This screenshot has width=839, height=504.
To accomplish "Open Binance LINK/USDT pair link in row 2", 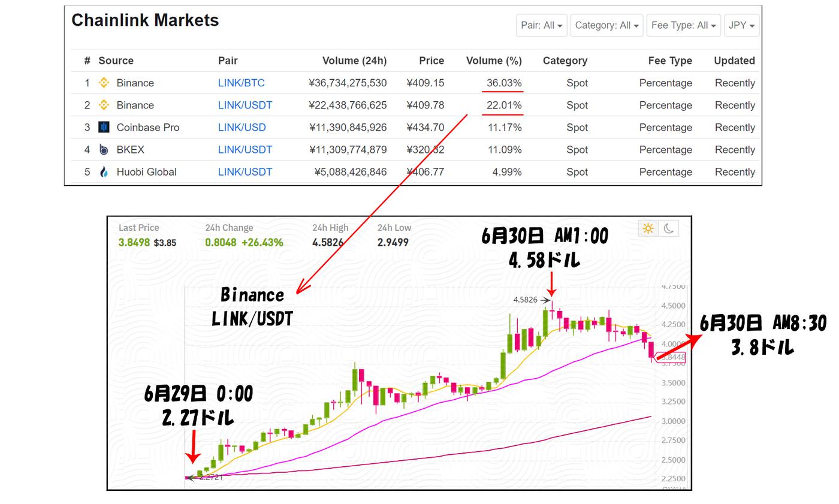I will click(245, 105).
